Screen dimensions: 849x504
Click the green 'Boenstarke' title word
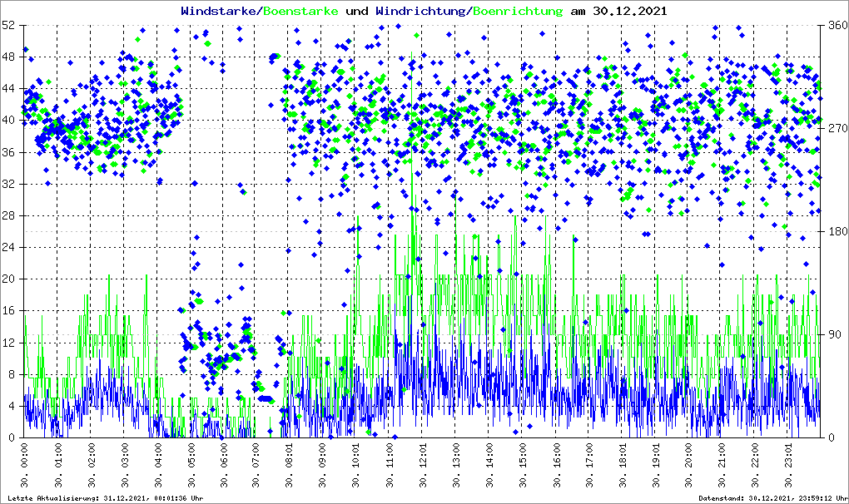coord(301,11)
